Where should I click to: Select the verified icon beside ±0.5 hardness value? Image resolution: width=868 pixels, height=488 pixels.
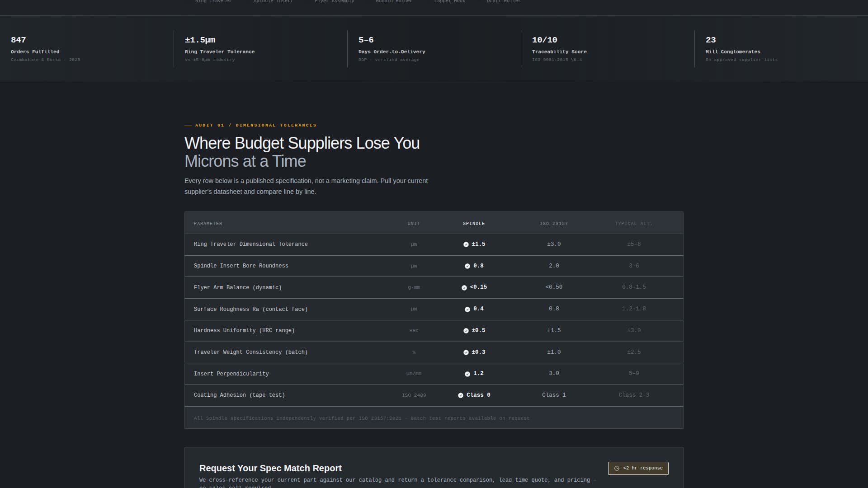pyautogui.click(x=466, y=331)
